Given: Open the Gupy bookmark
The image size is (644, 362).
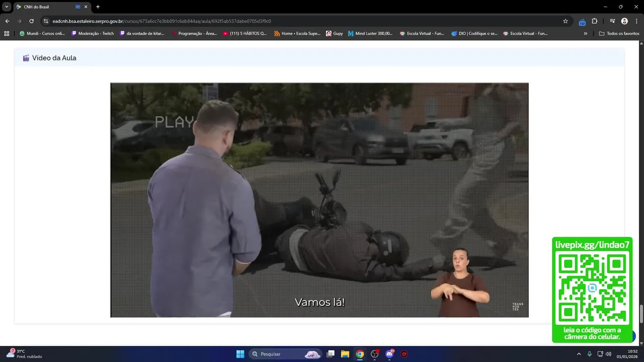Looking at the screenshot, I should click(x=334, y=34).
